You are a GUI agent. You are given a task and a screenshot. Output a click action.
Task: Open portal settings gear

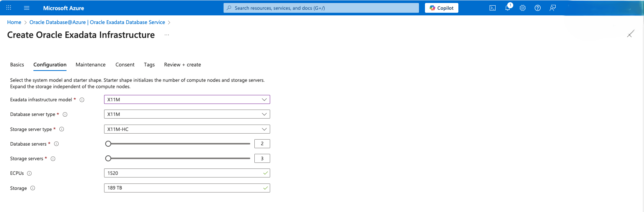click(x=523, y=8)
